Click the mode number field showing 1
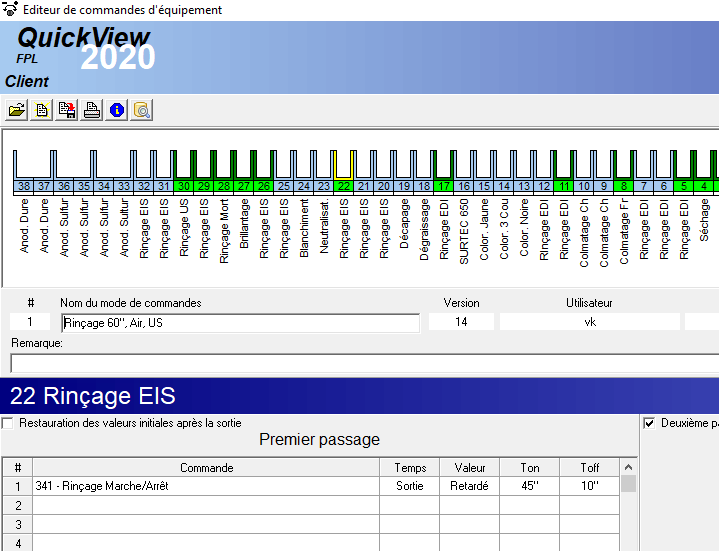Viewport: 719px width, 551px height. pos(30,322)
